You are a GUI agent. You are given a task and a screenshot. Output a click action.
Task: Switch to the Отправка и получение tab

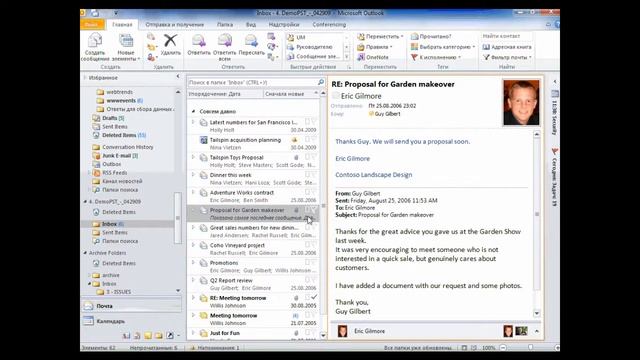(174, 24)
